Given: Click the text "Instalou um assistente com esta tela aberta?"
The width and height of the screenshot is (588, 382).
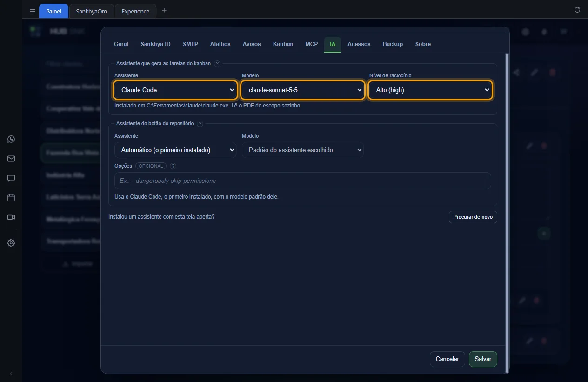Looking at the screenshot, I should [161, 217].
